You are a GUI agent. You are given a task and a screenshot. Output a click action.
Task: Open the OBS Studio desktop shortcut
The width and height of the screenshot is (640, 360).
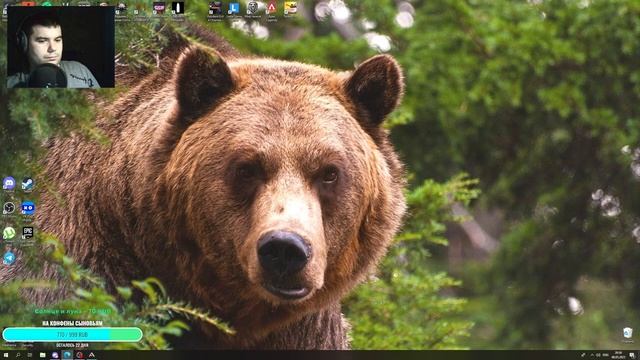coord(9,208)
